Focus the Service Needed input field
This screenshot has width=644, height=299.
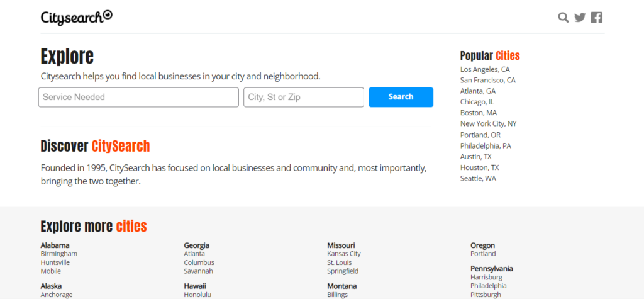138,98
